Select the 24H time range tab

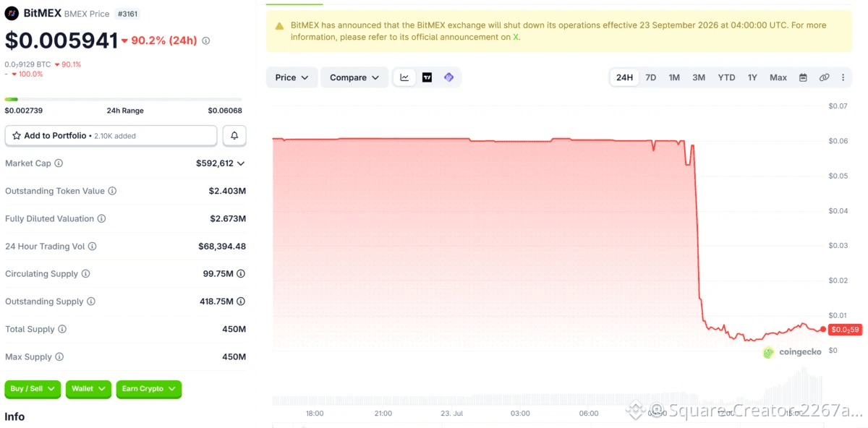624,77
